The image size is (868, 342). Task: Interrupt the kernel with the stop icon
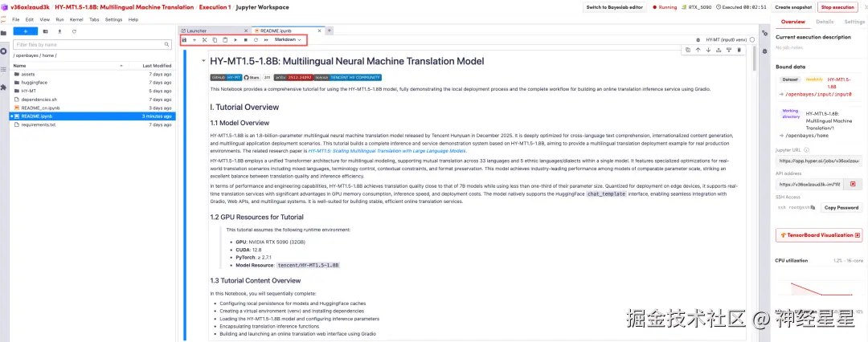(246, 40)
